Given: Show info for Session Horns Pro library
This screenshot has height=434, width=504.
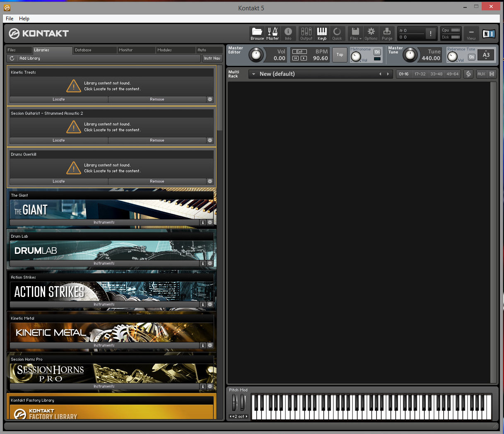Looking at the screenshot, I should coord(203,386).
